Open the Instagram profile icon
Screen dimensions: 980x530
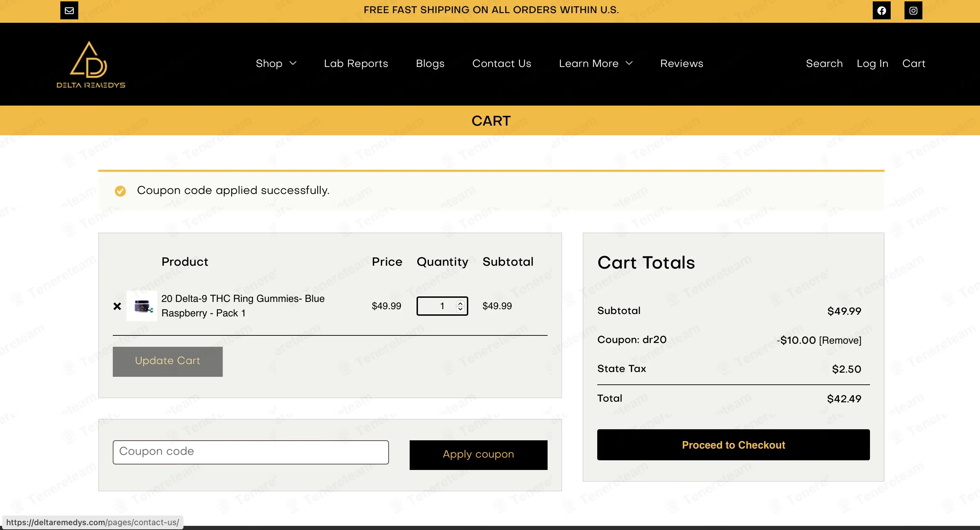tap(913, 10)
